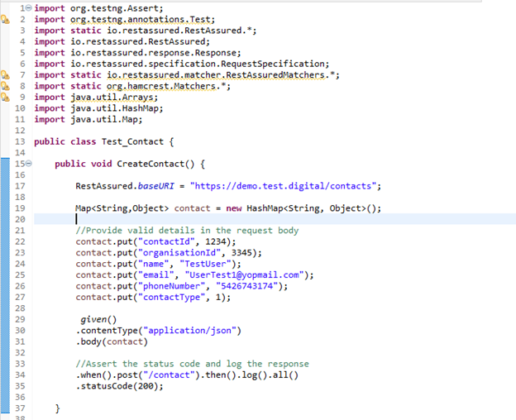
Task: Click 'io.restassured.RestAssured.*' static import
Action: (179, 31)
